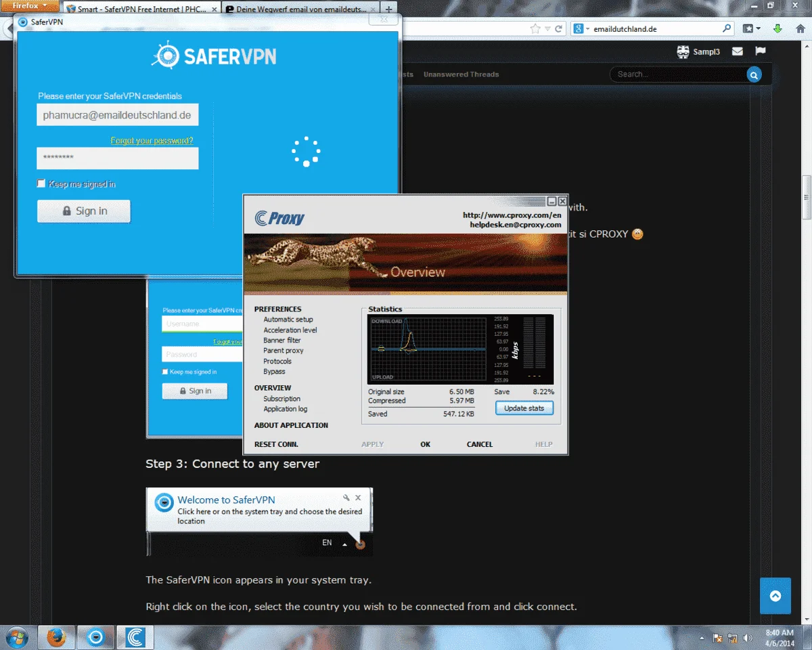Open the Firefox bookmarks menu button
The width and height of the screenshot is (812, 650).
[751, 29]
